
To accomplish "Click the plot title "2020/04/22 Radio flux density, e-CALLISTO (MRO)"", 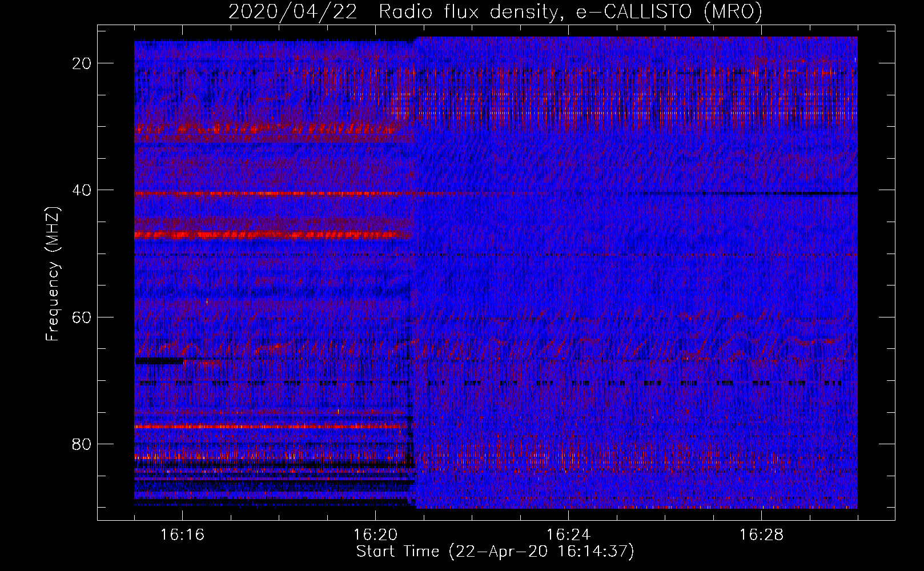I will tap(495, 11).
